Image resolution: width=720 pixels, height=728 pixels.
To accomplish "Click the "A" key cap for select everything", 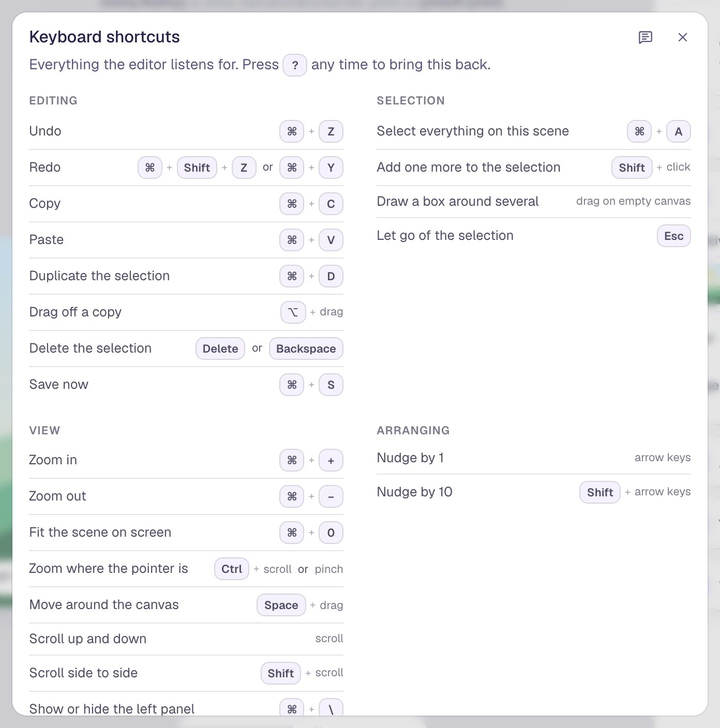I will pyautogui.click(x=679, y=131).
